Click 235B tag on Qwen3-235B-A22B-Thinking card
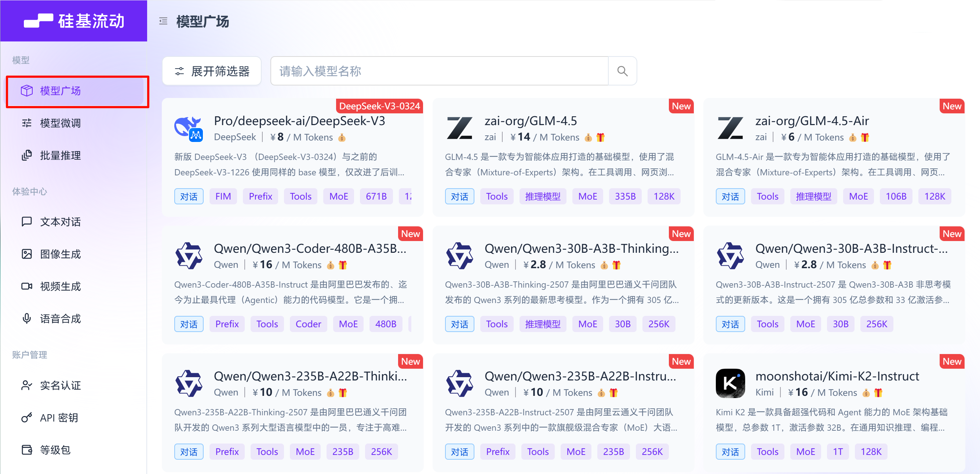This screenshot has width=980, height=474. coord(343,452)
